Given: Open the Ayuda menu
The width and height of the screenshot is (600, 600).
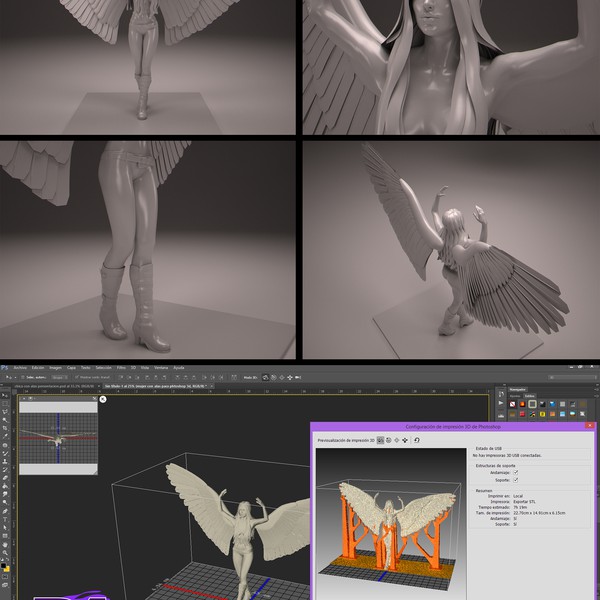Looking at the screenshot, I should pyautogui.click(x=179, y=368).
